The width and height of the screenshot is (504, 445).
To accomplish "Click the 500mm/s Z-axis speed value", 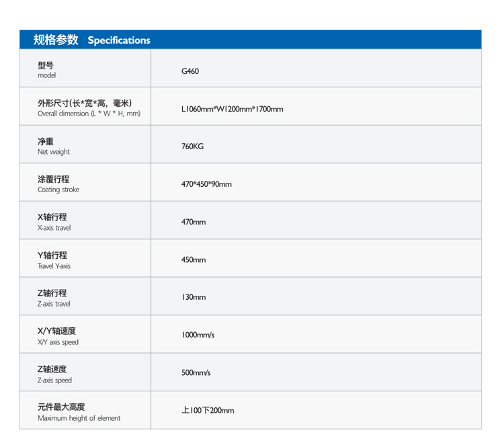I will pos(196,374).
